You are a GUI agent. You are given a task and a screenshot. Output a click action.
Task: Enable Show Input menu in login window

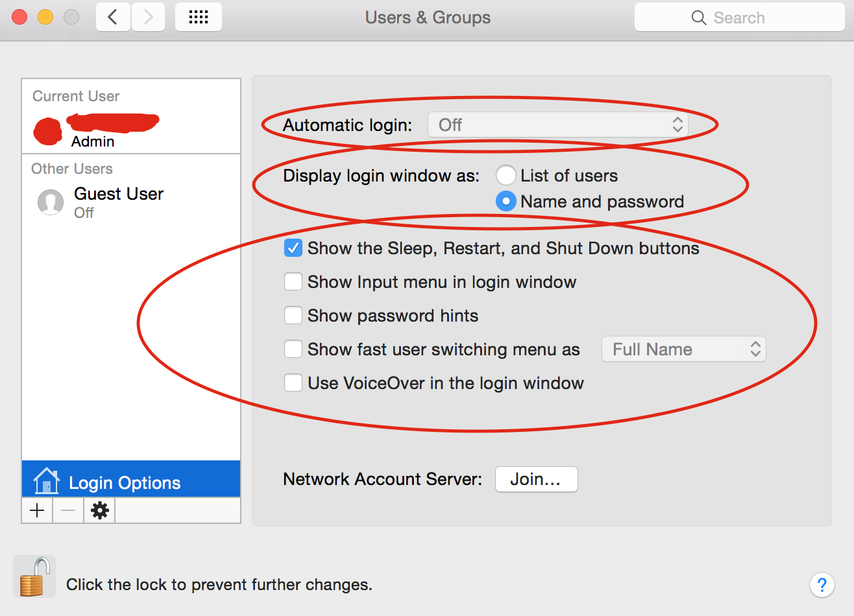coord(293,281)
